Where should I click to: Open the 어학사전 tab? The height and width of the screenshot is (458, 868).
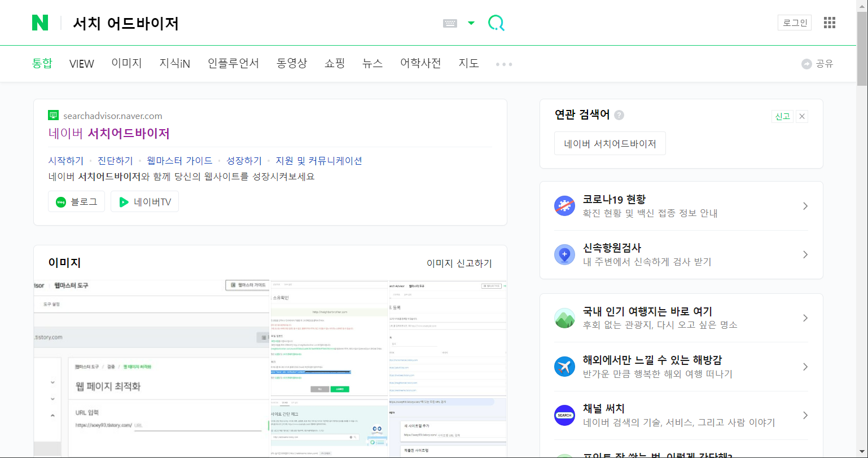pyautogui.click(x=420, y=63)
